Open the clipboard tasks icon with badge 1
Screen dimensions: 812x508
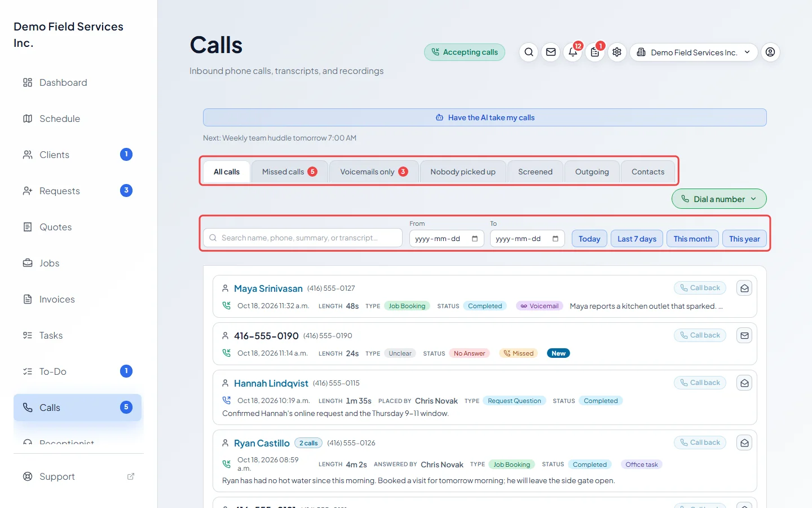click(x=595, y=52)
